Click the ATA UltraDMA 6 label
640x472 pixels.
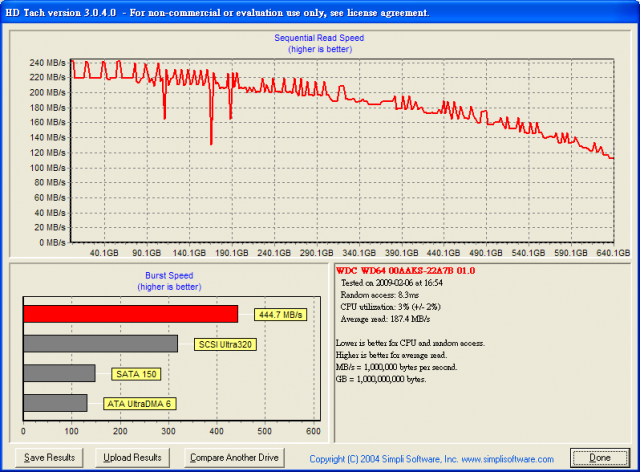tap(139, 404)
